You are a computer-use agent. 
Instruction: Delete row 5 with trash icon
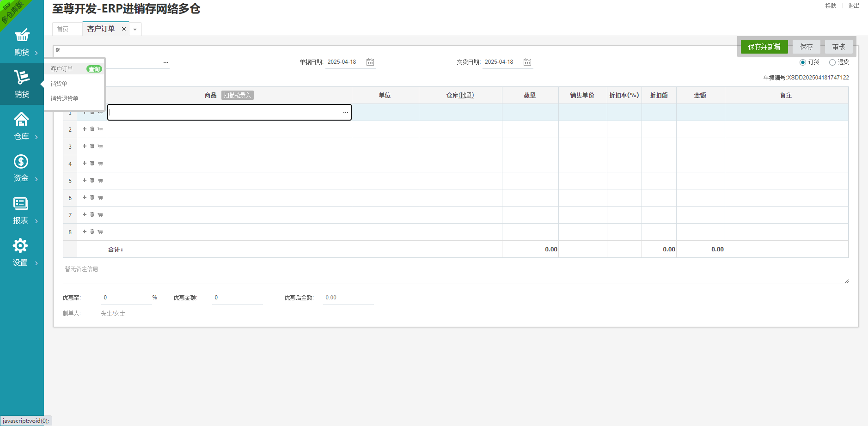pyautogui.click(x=92, y=180)
